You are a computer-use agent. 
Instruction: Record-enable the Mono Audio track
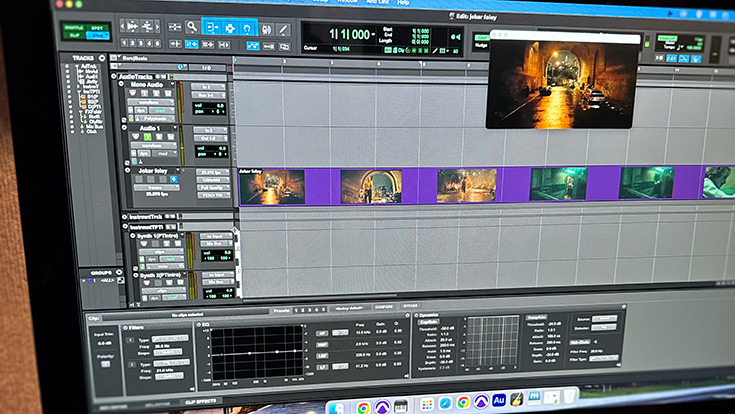(x=133, y=93)
